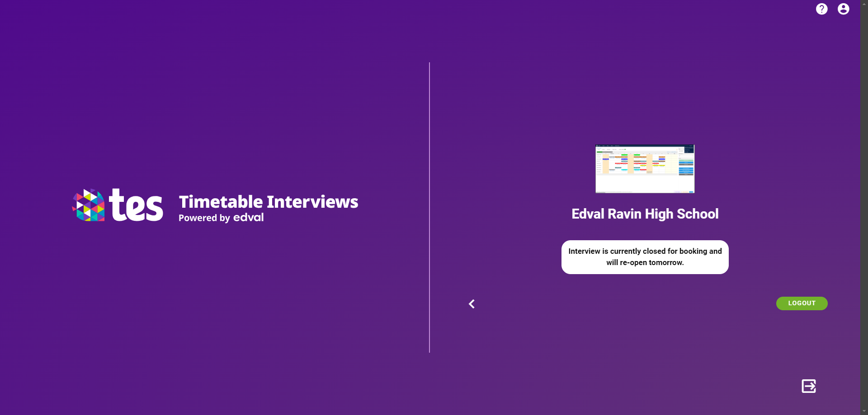Open the Edval timetable thumbnail image

(645, 169)
